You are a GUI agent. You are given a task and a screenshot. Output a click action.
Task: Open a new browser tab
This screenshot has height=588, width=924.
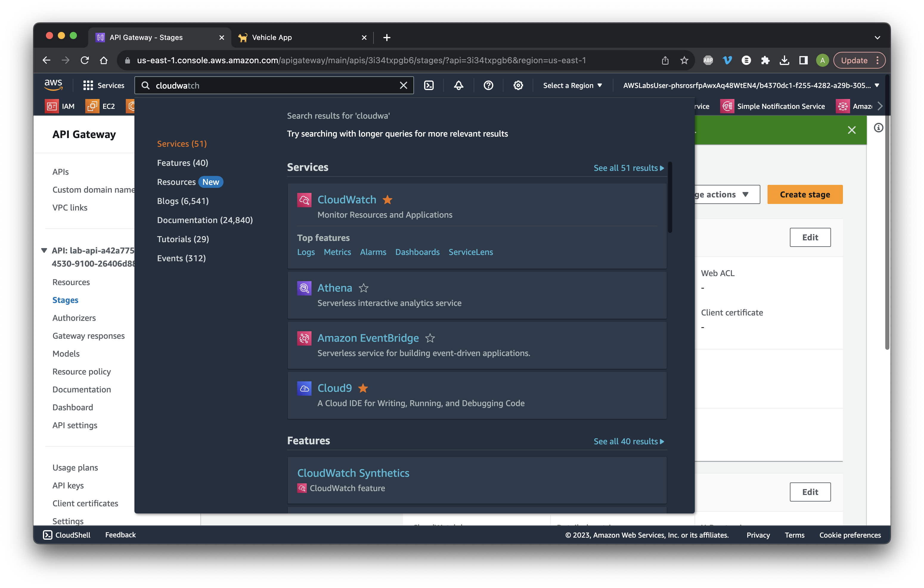pos(387,37)
